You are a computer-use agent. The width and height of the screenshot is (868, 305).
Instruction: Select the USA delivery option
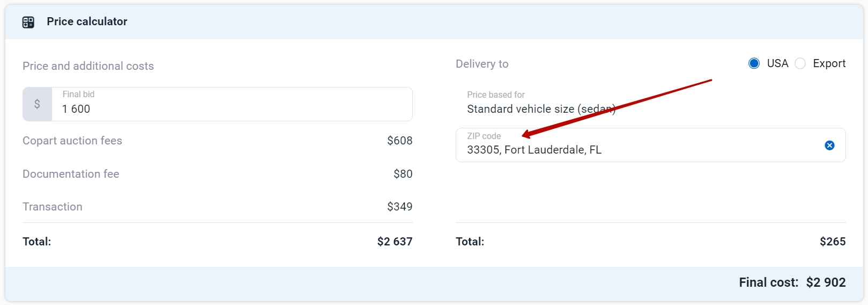(x=754, y=63)
